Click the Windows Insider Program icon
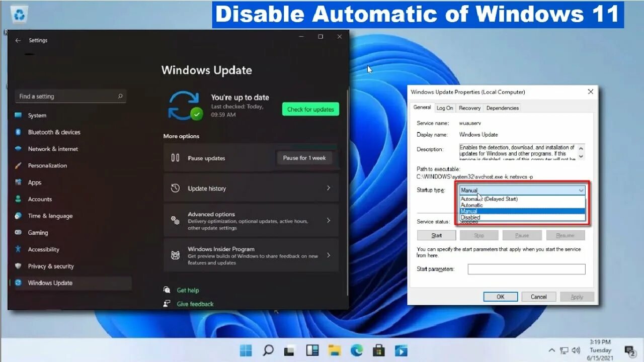The height and width of the screenshot is (362, 644). pos(175,255)
